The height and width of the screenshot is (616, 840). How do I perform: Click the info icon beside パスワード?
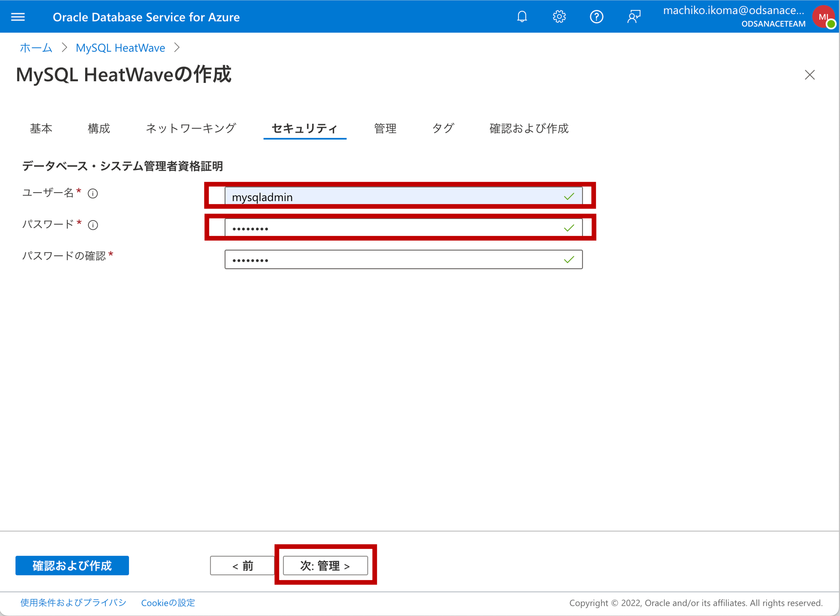[93, 225]
